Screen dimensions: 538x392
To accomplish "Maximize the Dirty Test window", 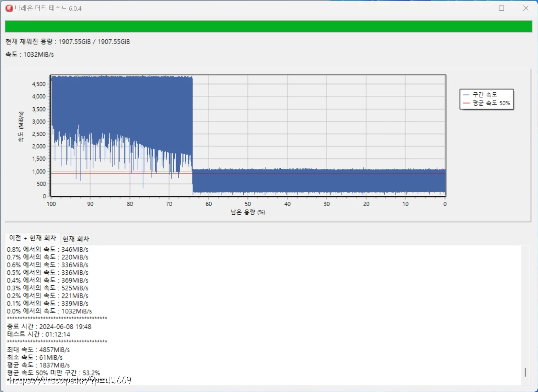I will coord(501,8).
